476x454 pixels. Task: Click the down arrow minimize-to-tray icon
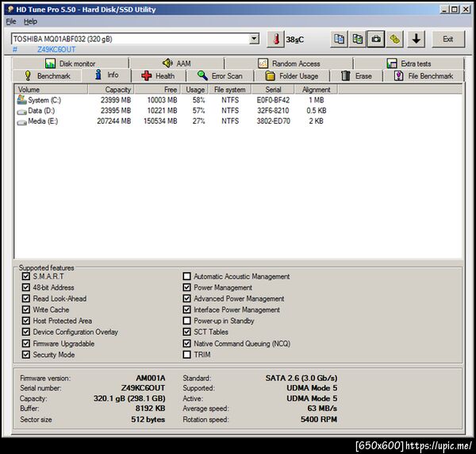point(416,39)
